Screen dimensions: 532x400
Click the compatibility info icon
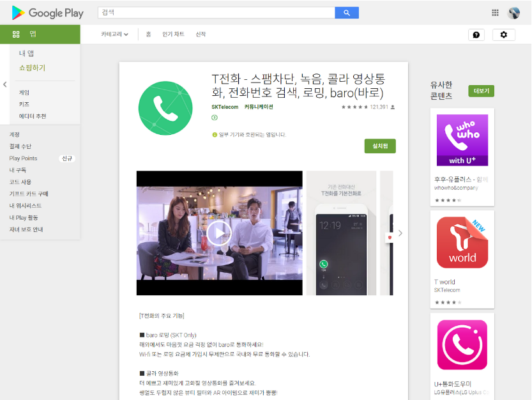coord(215,135)
